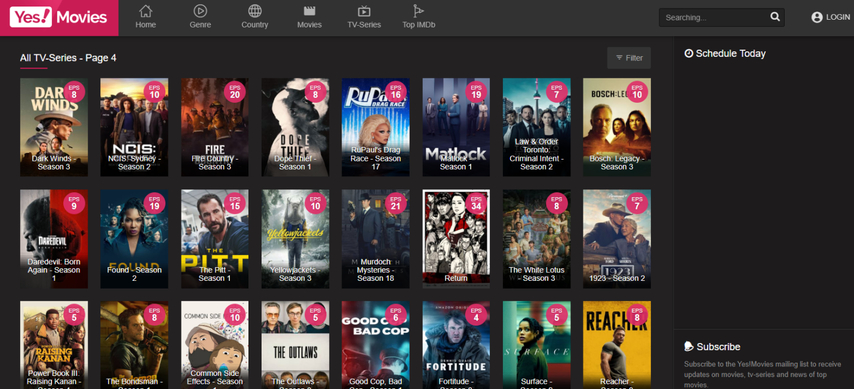Click EPS 16 badge on RuPaul's Drag Race
854x389 pixels.
[x=396, y=92]
